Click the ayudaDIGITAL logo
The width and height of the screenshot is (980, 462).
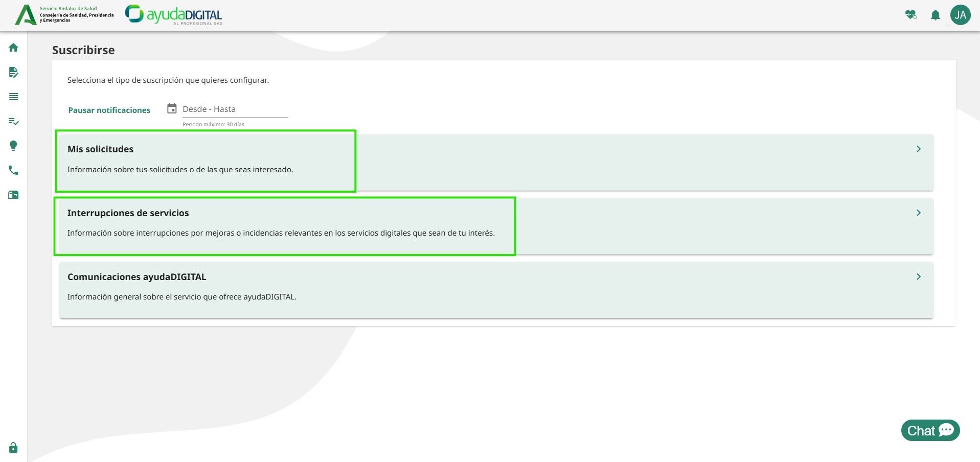point(174,15)
